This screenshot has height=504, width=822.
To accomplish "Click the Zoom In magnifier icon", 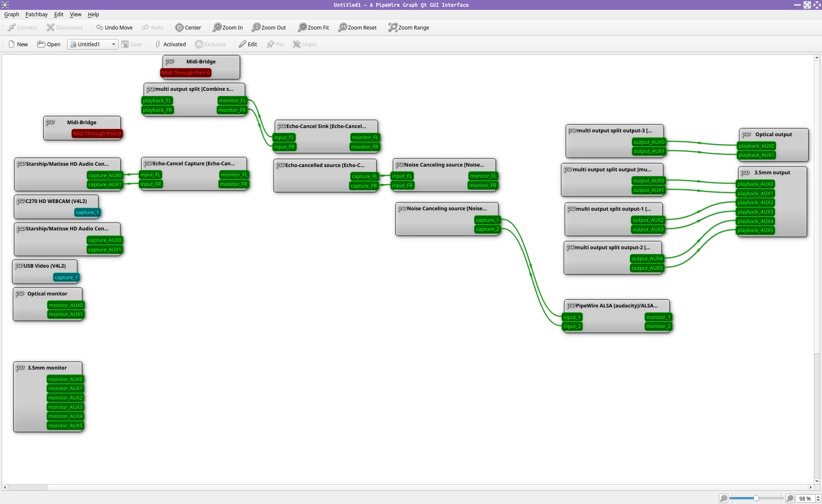I will click(x=217, y=27).
